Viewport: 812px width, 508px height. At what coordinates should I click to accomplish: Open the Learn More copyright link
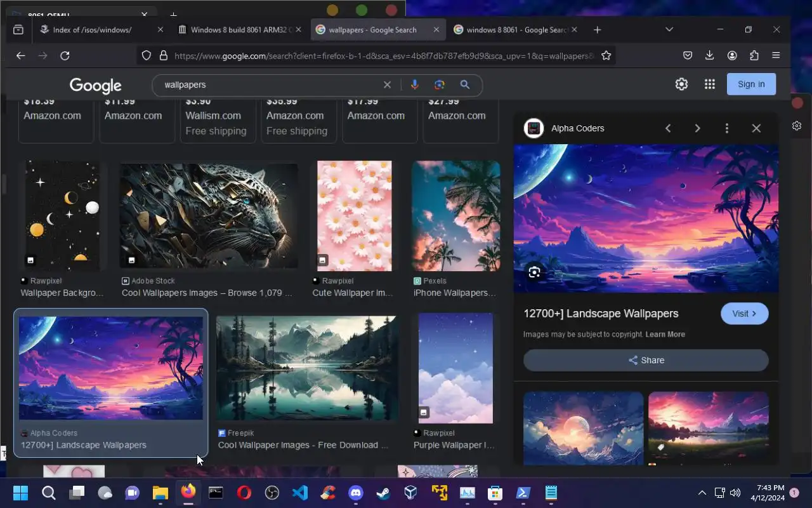[665, 335]
